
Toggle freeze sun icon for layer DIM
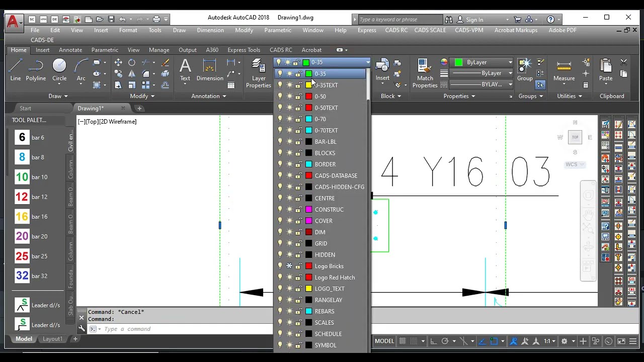[289, 232]
